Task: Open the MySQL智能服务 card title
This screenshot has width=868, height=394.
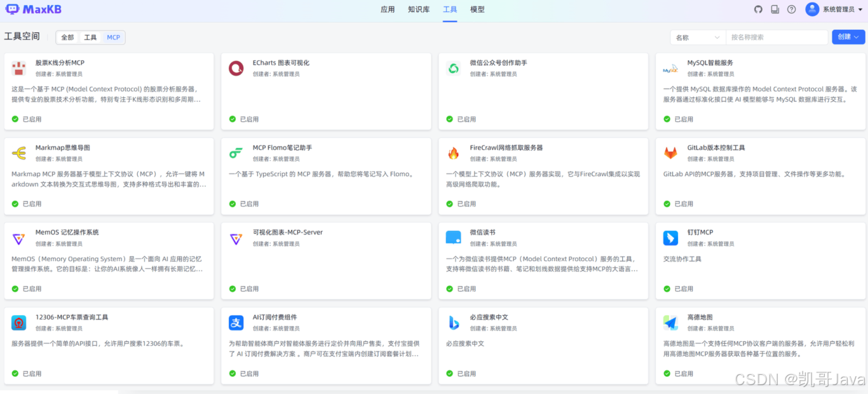Action: (x=710, y=63)
